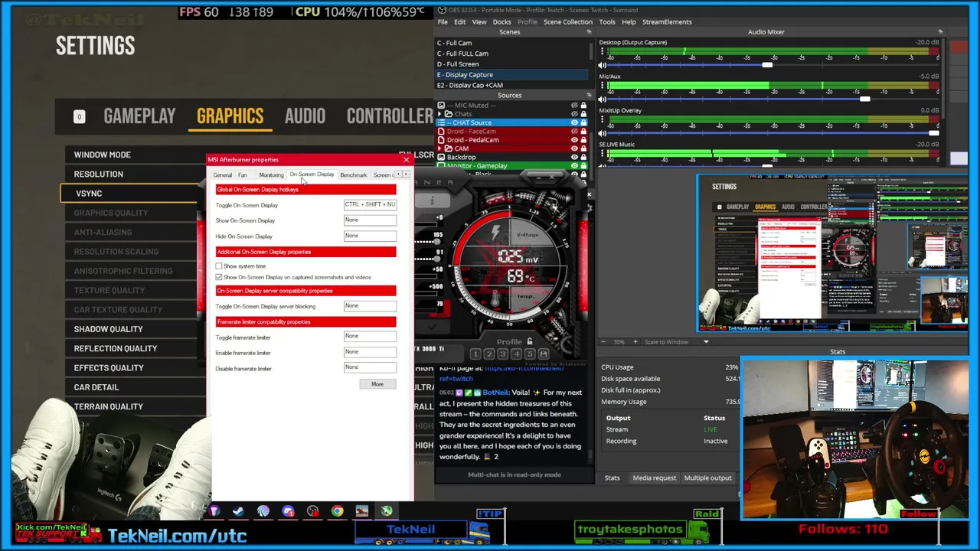Viewport: 980px width, 551px height.
Task: Pop out the Sources dock
Action: click(x=589, y=96)
